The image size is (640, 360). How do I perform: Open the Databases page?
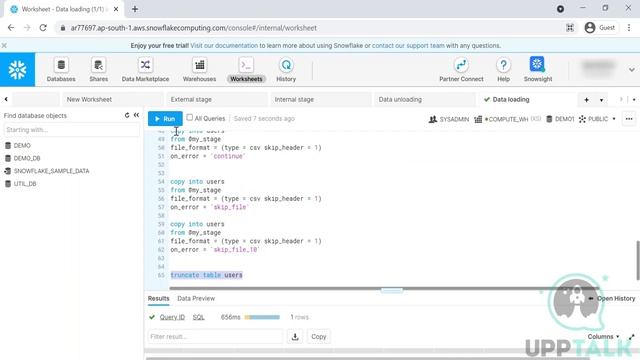(x=61, y=70)
